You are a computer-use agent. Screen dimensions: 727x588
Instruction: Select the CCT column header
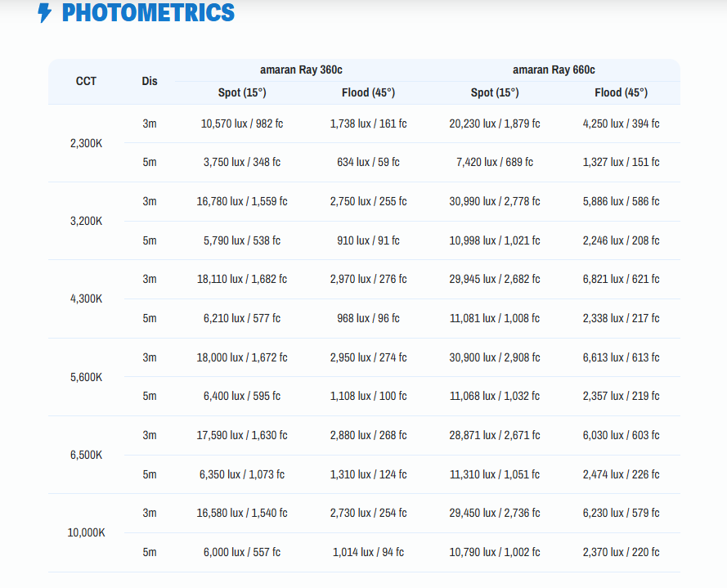[86, 81]
